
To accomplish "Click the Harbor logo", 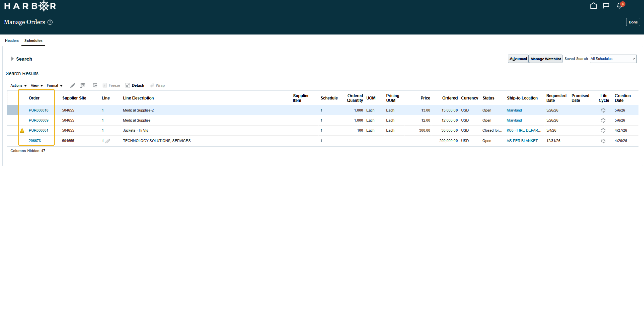I will pyautogui.click(x=30, y=6).
